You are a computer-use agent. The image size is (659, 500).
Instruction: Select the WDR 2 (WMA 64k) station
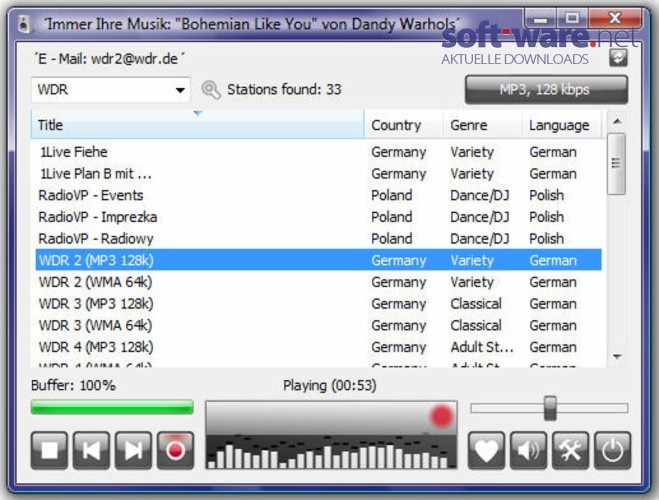[319, 282]
